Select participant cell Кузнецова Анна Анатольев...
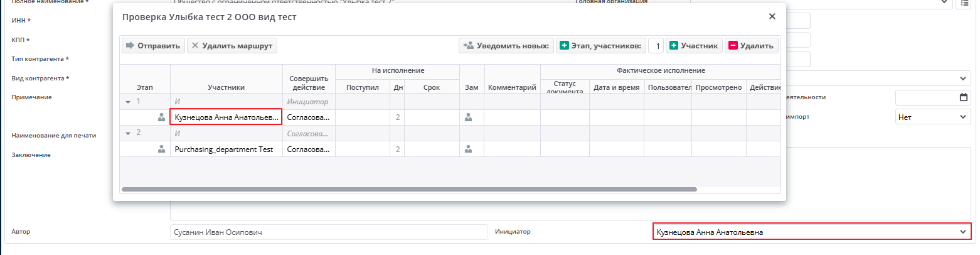 point(226,117)
